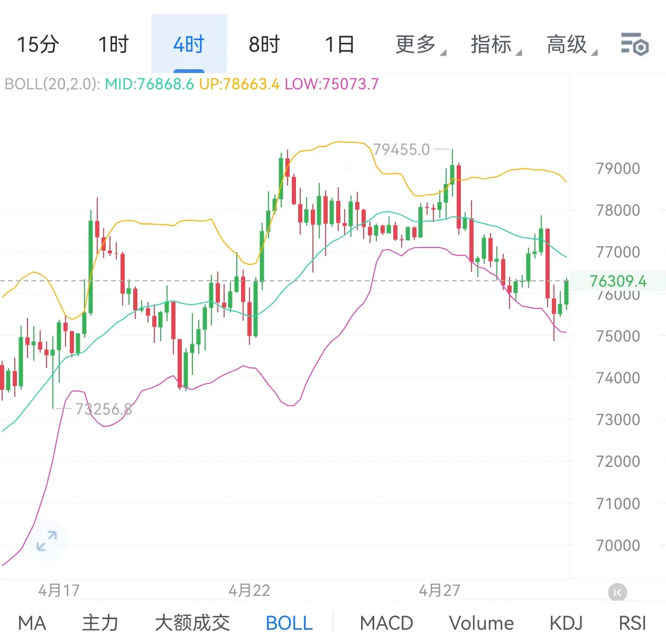666x644 pixels.
Task: Select the 15分 timeframe
Action: coord(38,44)
